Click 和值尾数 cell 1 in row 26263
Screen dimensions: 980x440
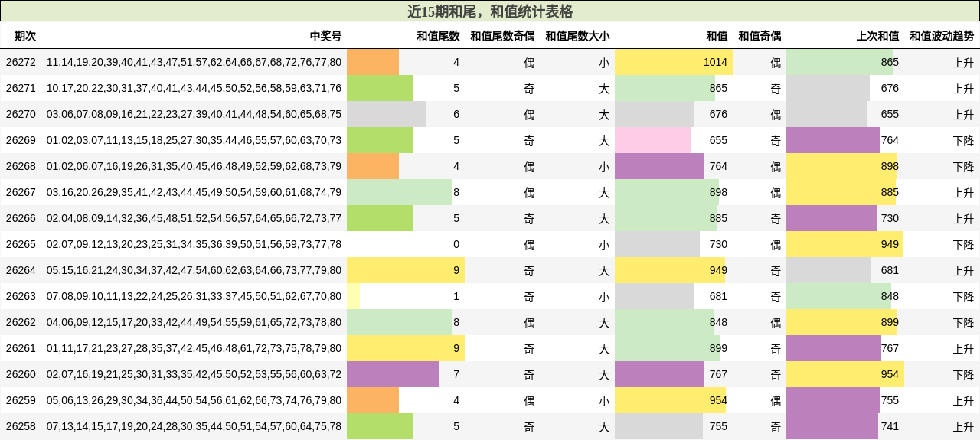(406, 296)
